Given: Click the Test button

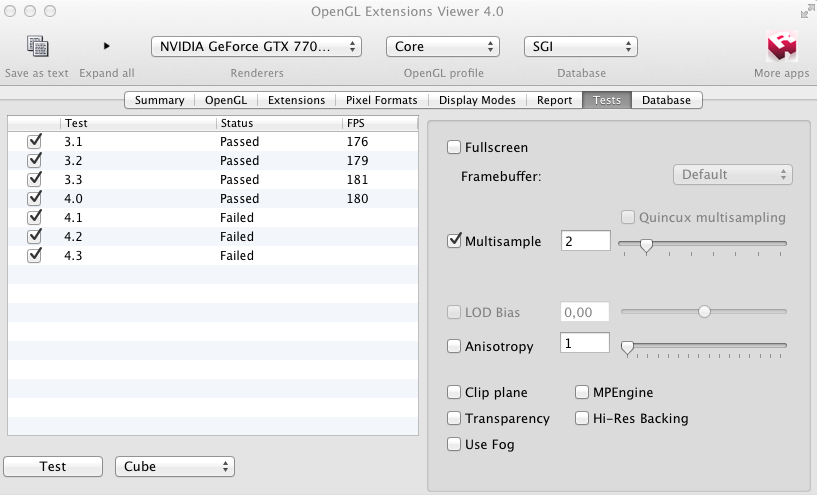Looking at the screenshot, I should [x=53, y=466].
